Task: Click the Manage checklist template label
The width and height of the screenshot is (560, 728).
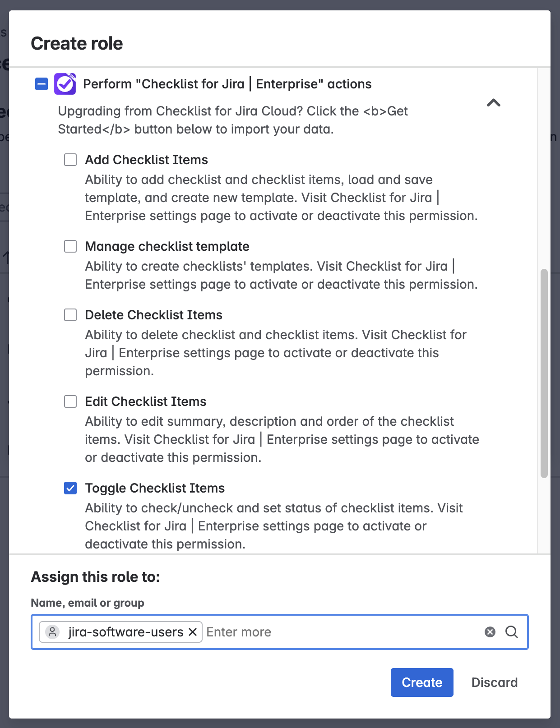Action: point(167,246)
